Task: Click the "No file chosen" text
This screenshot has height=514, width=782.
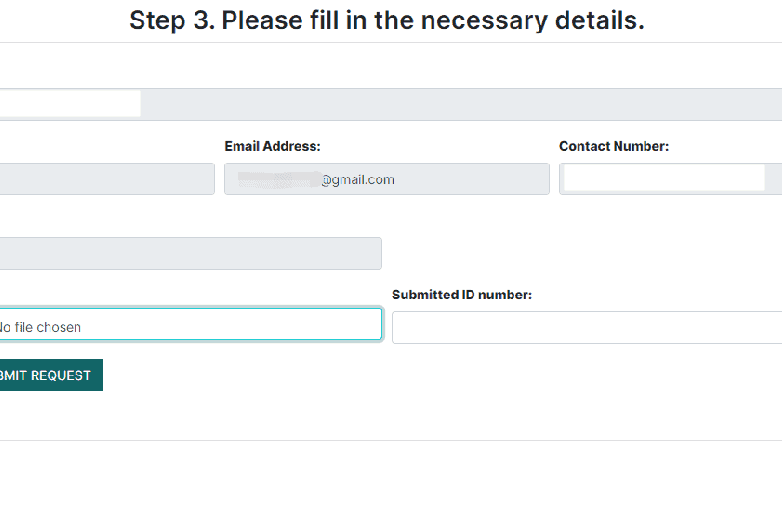Action: [x=40, y=327]
